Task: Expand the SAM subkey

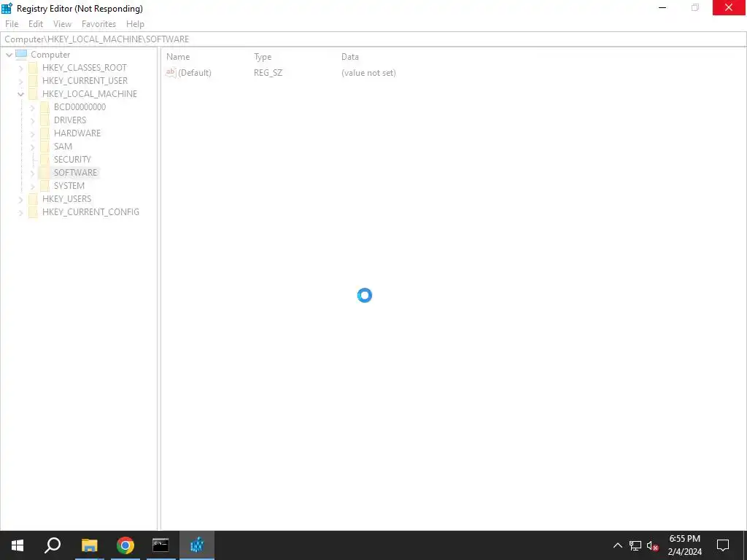Action: tap(32, 147)
